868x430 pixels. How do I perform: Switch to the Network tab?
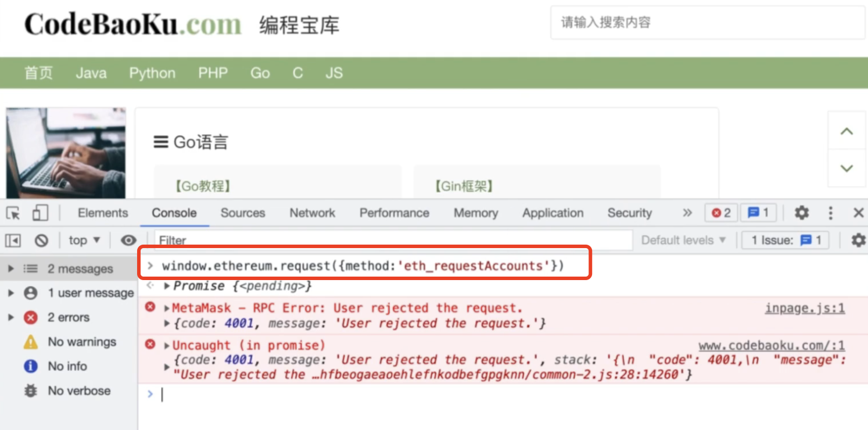[312, 213]
